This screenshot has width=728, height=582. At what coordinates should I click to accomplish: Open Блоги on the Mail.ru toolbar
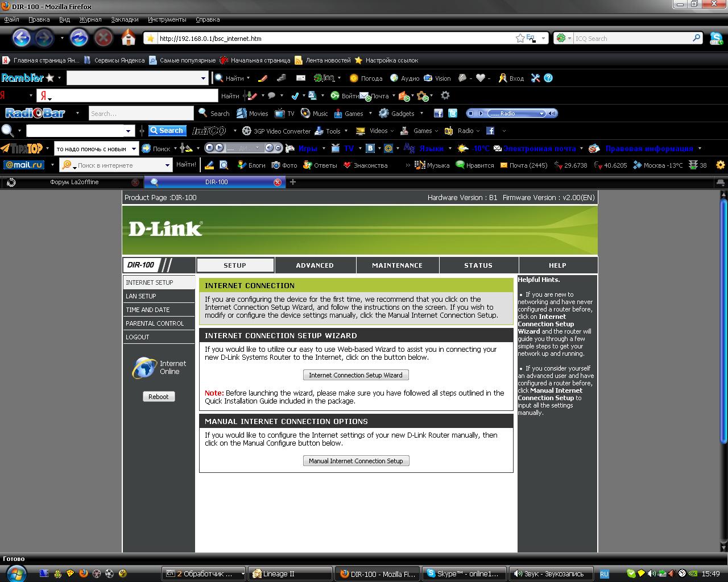pos(251,165)
